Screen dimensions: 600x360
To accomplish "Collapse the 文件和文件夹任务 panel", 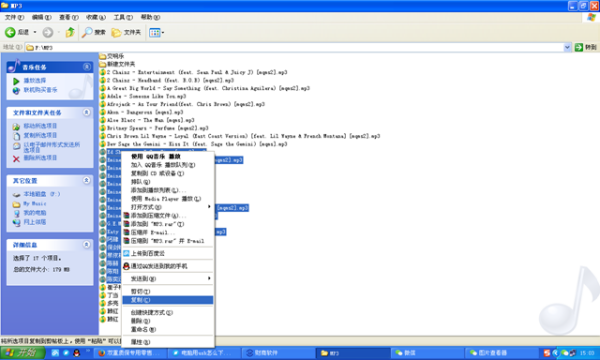I will click(x=87, y=112).
